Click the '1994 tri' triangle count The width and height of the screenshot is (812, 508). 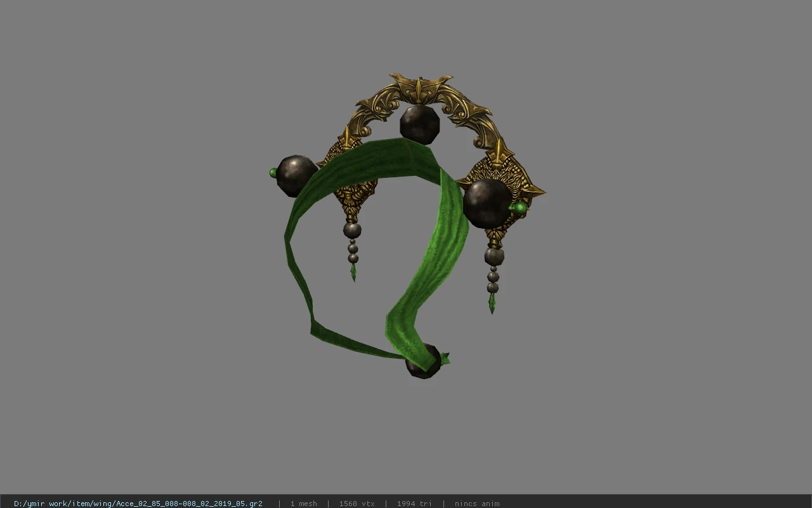[x=414, y=504]
